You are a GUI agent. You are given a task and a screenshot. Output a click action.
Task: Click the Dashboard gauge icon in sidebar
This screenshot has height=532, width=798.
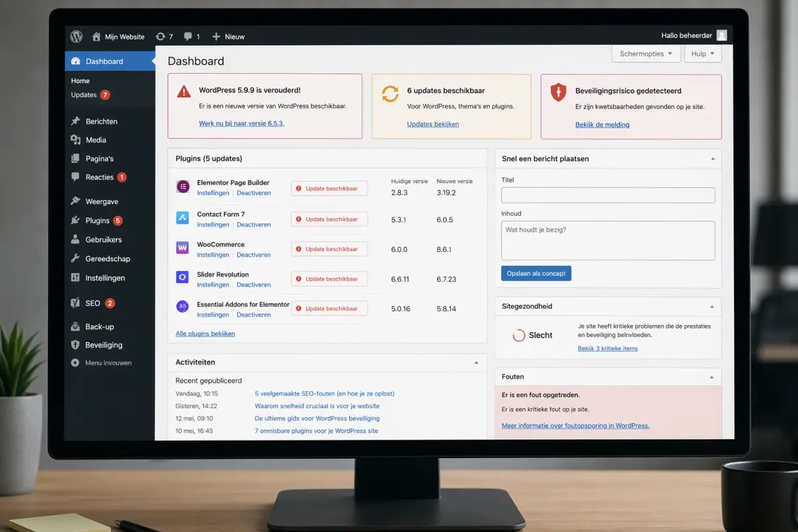pyautogui.click(x=75, y=61)
